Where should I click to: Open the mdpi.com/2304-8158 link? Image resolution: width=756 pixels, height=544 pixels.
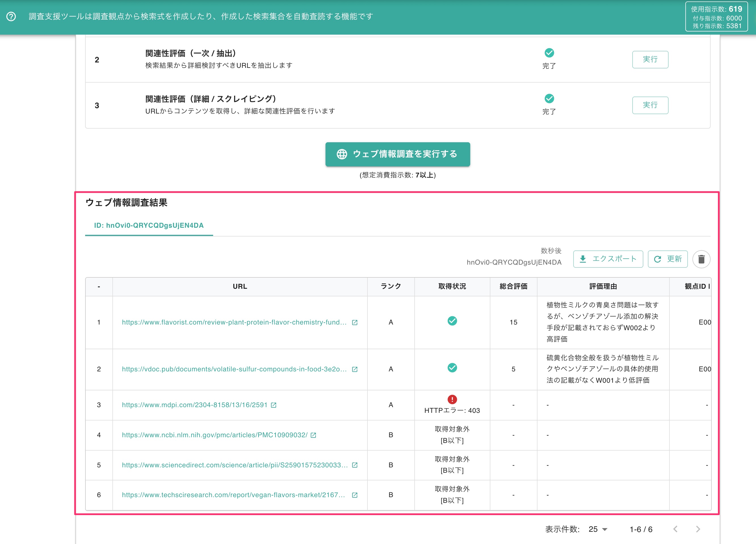pos(194,405)
